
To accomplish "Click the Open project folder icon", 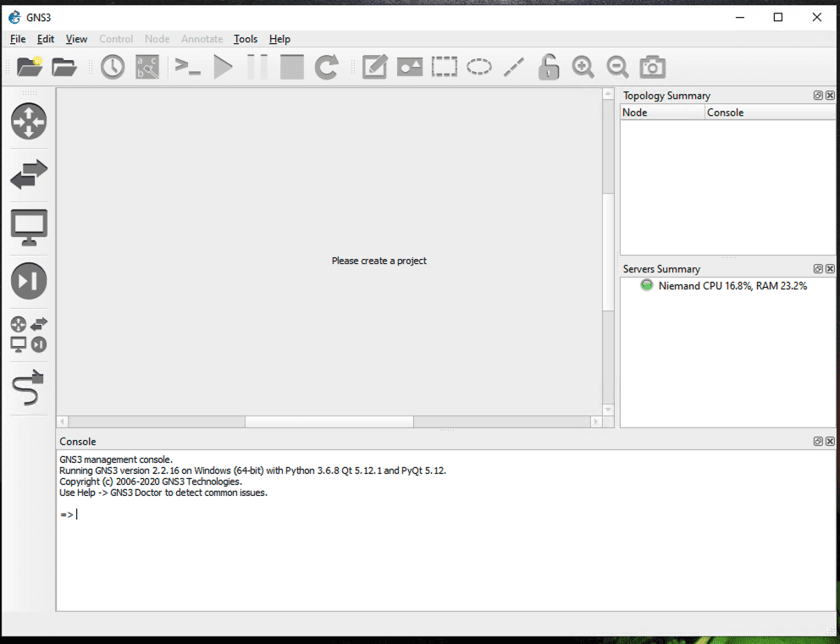I will click(x=64, y=67).
